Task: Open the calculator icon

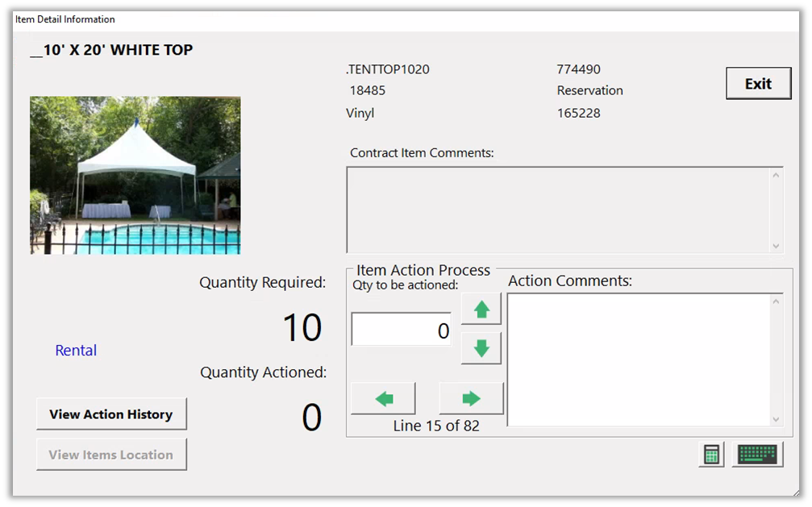Action: coord(711,455)
